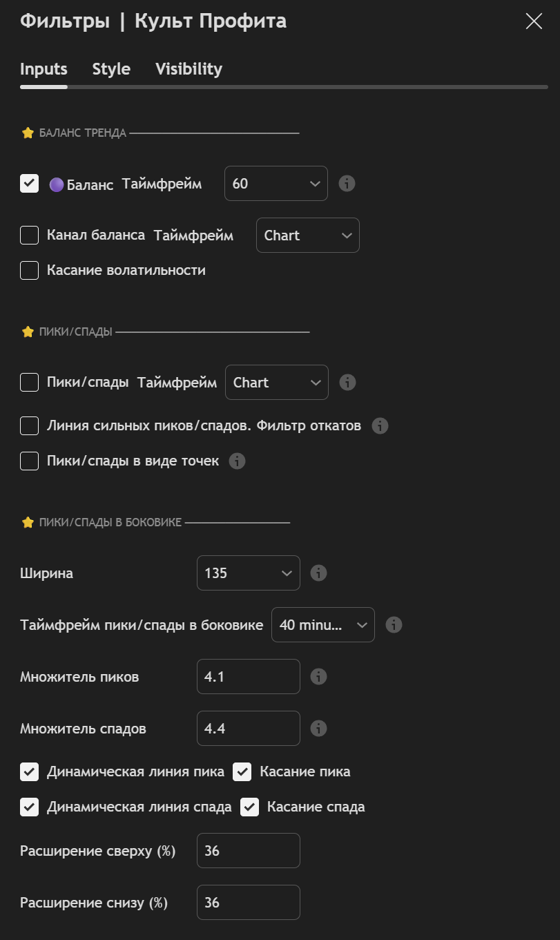
Task: Click info icon for Таймфрейм пики/спады в боковике
Action: (x=394, y=625)
